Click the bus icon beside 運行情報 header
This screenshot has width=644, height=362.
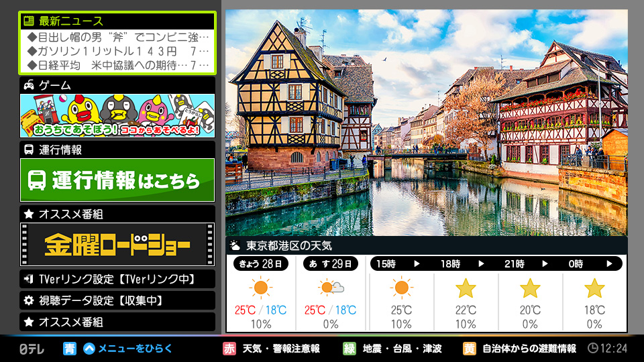coord(29,149)
